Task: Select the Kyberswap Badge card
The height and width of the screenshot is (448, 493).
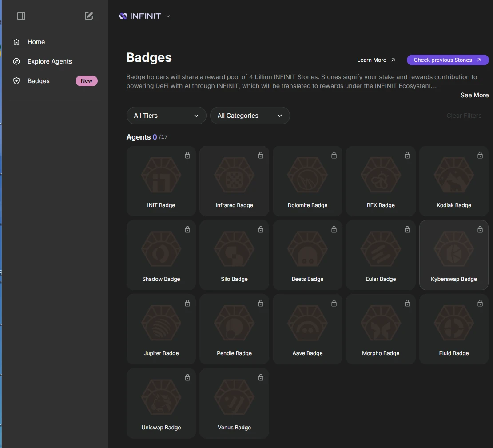Action: pos(453,255)
